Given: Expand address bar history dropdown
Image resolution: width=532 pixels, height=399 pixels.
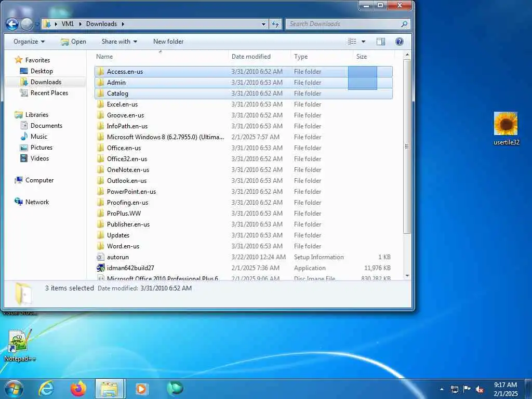Looking at the screenshot, I should (263, 24).
